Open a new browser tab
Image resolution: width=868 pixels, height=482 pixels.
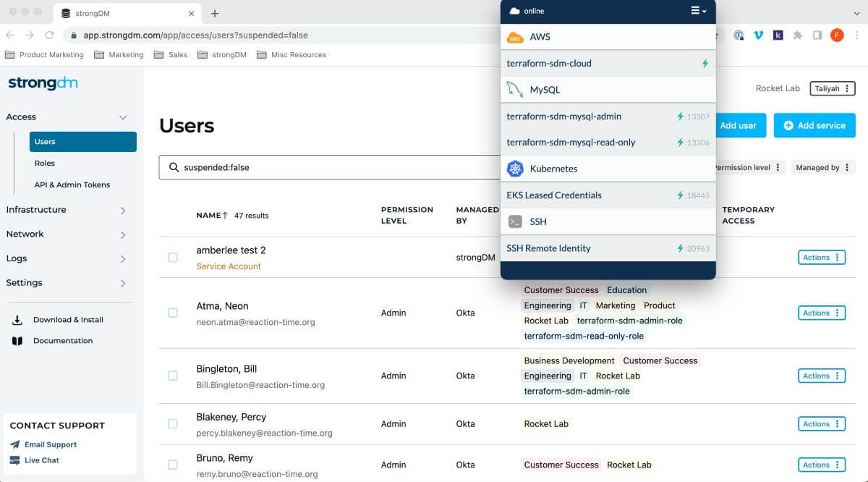215,13
